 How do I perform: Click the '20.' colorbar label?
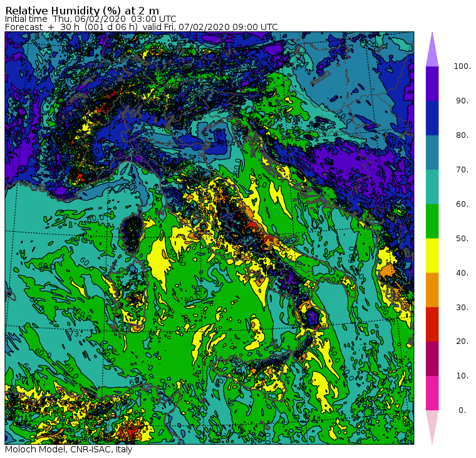coord(462,341)
